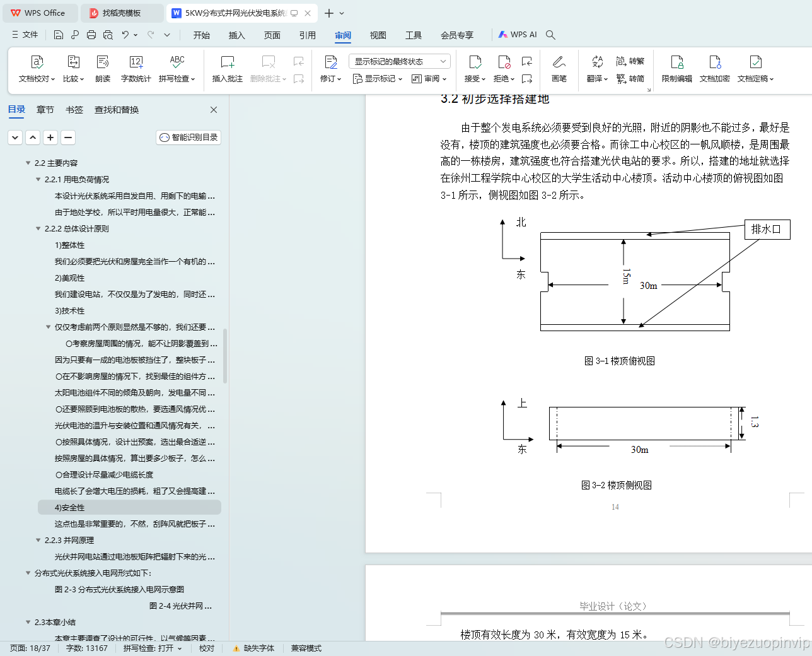Open the 查找和替换 navigation tab
The image size is (812, 656).
117,110
